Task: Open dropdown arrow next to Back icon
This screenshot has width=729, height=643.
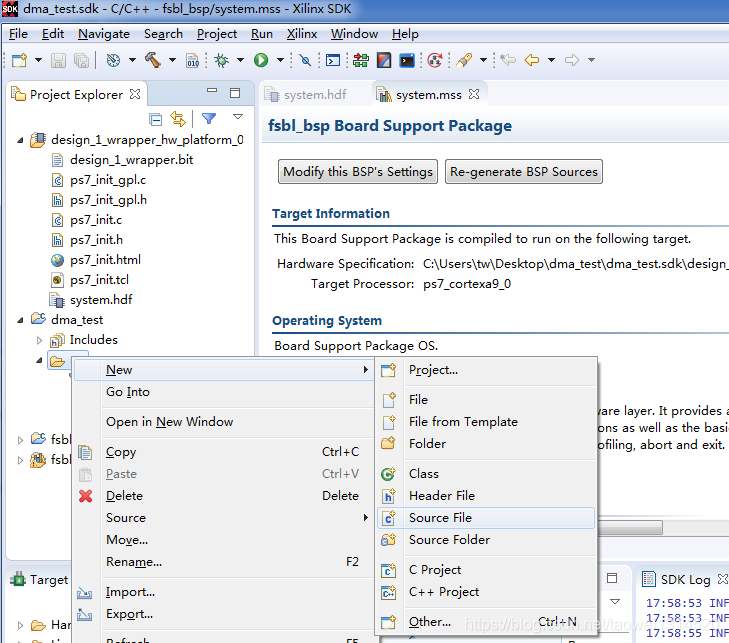Action: pyautogui.click(x=551, y=60)
